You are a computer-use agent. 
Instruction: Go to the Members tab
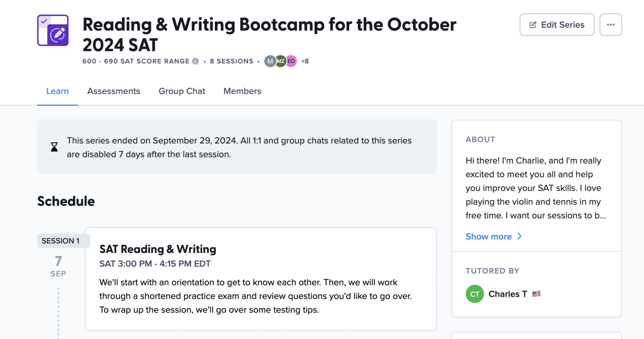pyautogui.click(x=242, y=91)
